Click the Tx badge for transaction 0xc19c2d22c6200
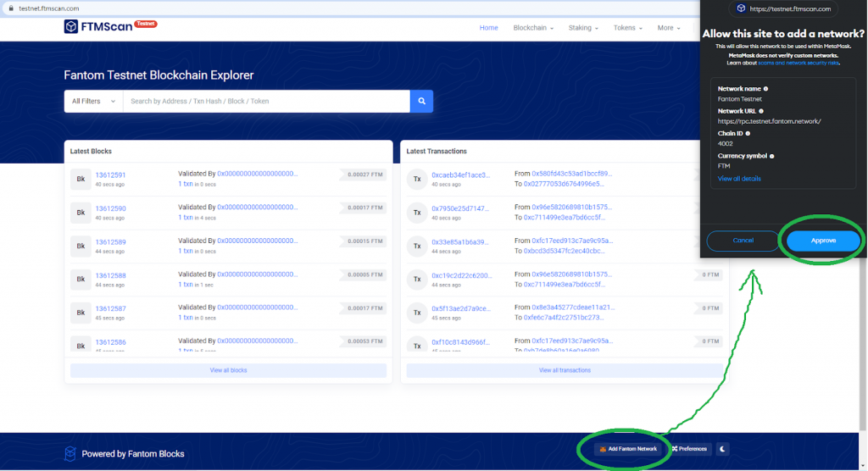 pyautogui.click(x=417, y=280)
